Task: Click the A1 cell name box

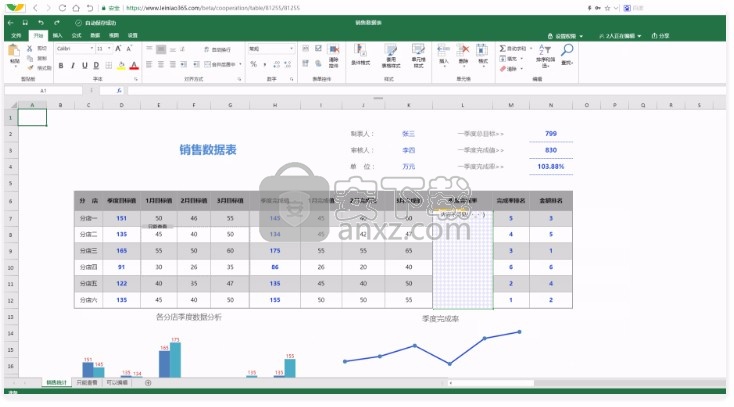Action: [x=42, y=90]
